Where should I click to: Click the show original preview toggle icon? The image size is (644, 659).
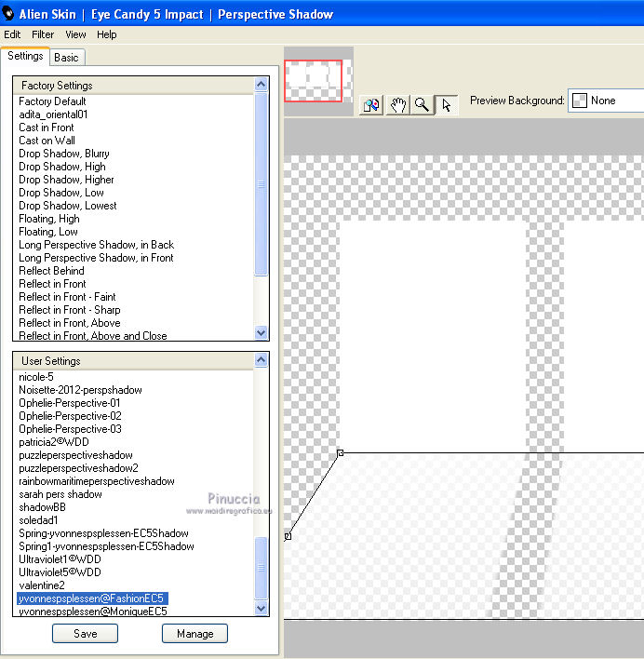point(371,104)
